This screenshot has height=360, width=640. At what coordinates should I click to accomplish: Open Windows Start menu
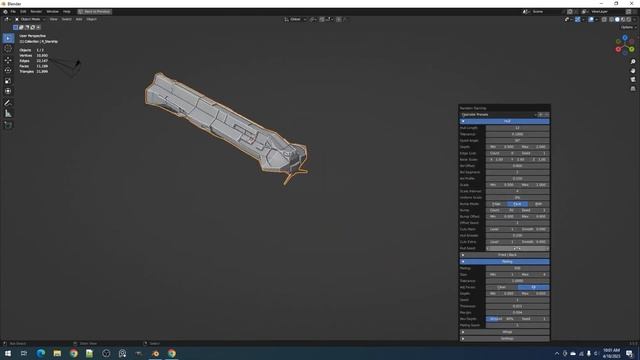[8, 353]
